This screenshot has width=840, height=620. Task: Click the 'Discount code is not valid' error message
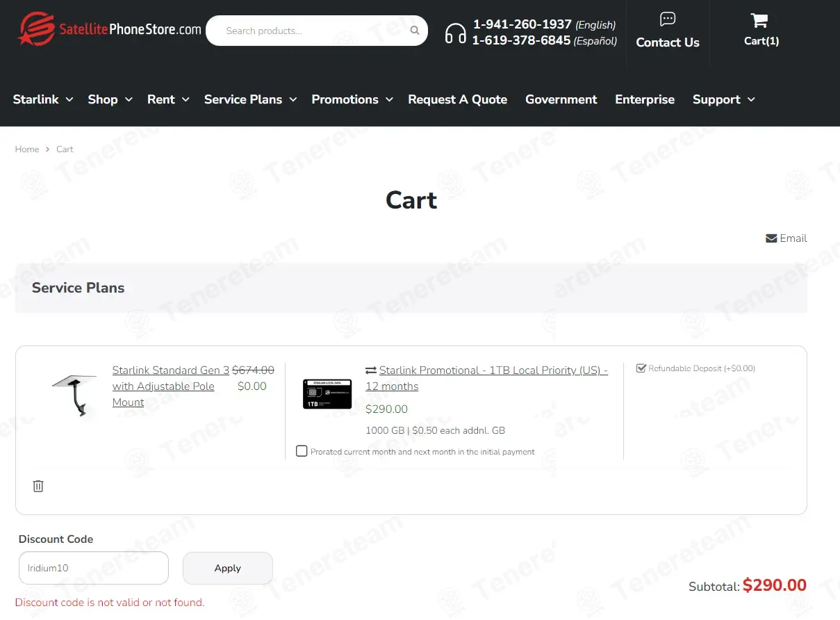coord(110,603)
